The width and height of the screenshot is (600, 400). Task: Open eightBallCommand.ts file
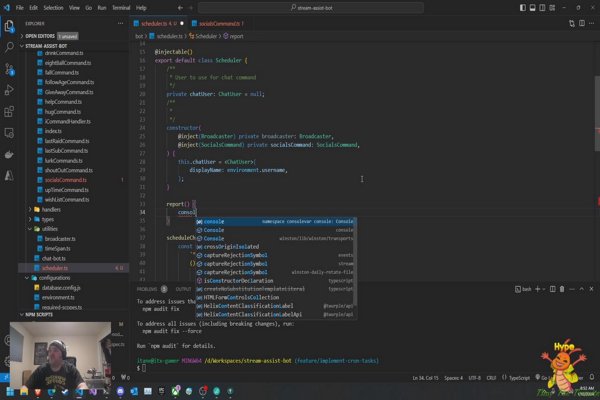68,63
